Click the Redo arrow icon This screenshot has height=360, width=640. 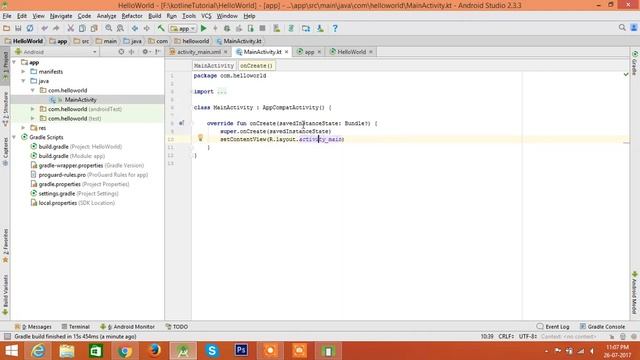pos(56,28)
